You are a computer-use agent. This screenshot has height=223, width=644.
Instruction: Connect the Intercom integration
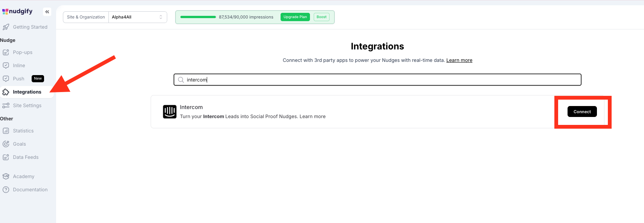(582, 112)
